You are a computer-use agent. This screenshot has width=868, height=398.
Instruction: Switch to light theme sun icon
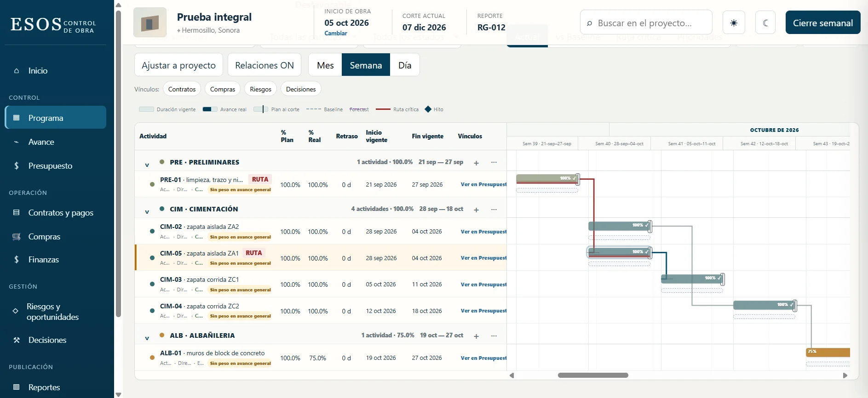click(x=734, y=23)
